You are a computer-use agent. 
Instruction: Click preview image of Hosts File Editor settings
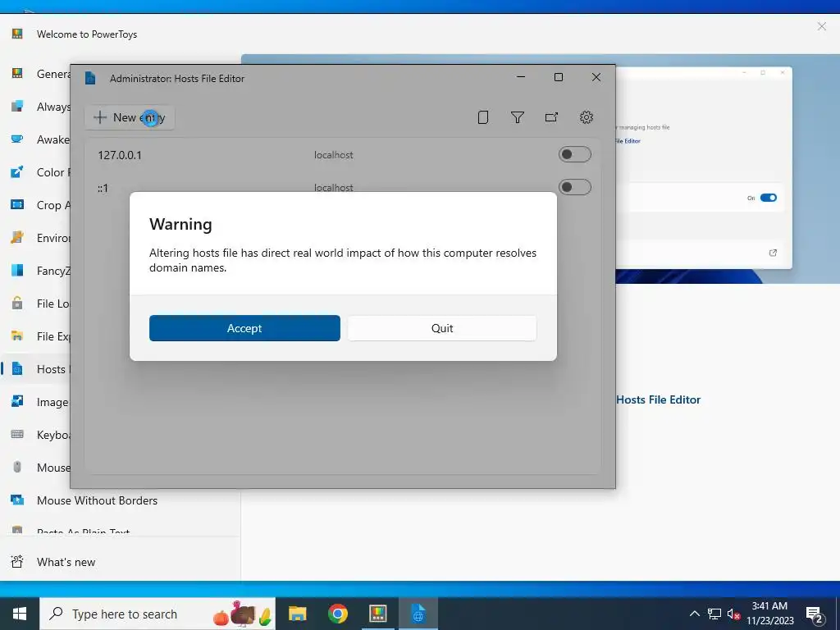pos(703,167)
